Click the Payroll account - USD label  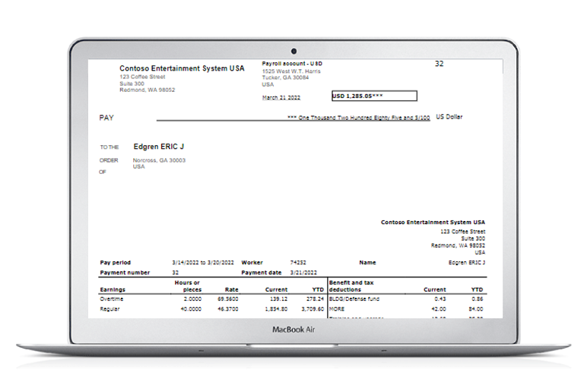(292, 65)
